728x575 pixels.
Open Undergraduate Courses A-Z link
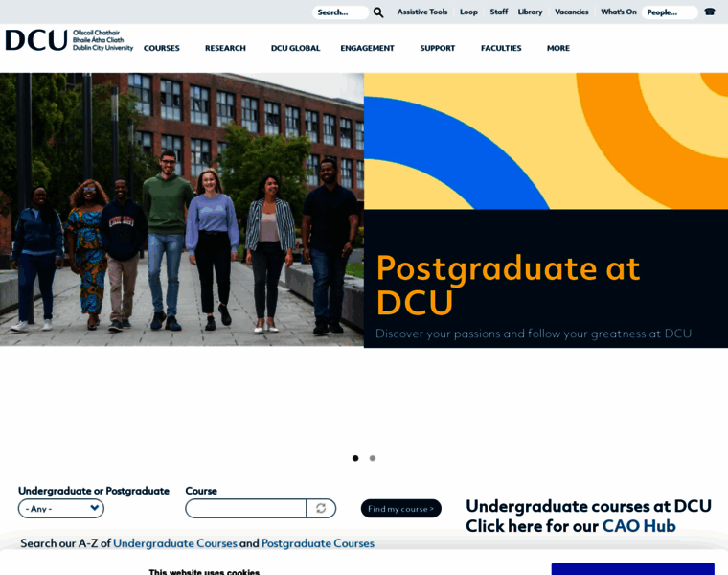[x=175, y=543]
